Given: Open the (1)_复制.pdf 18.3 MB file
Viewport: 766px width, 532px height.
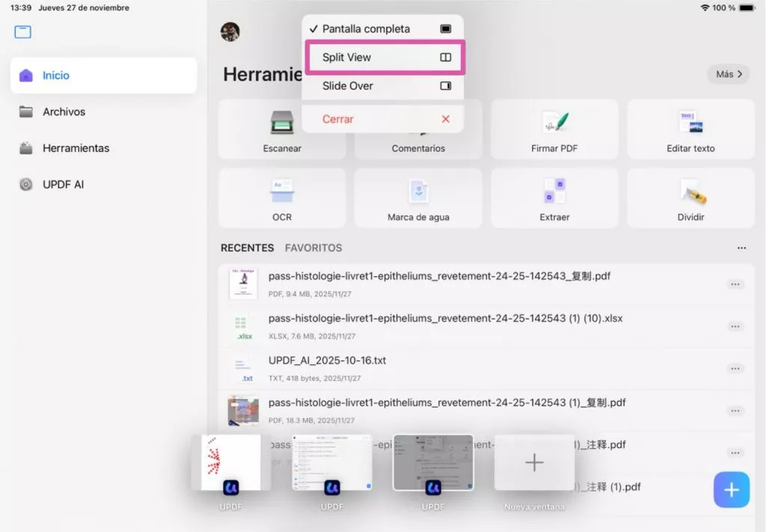Looking at the screenshot, I should pyautogui.click(x=486, y=410).
